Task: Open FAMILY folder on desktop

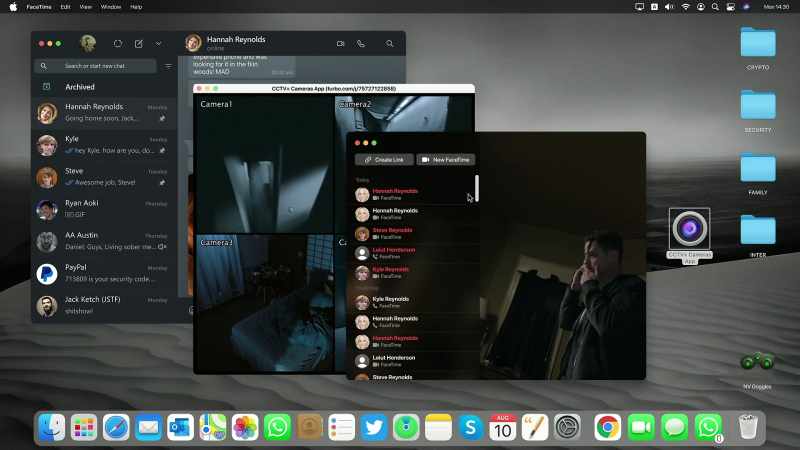Action: (x=758, y=173)
